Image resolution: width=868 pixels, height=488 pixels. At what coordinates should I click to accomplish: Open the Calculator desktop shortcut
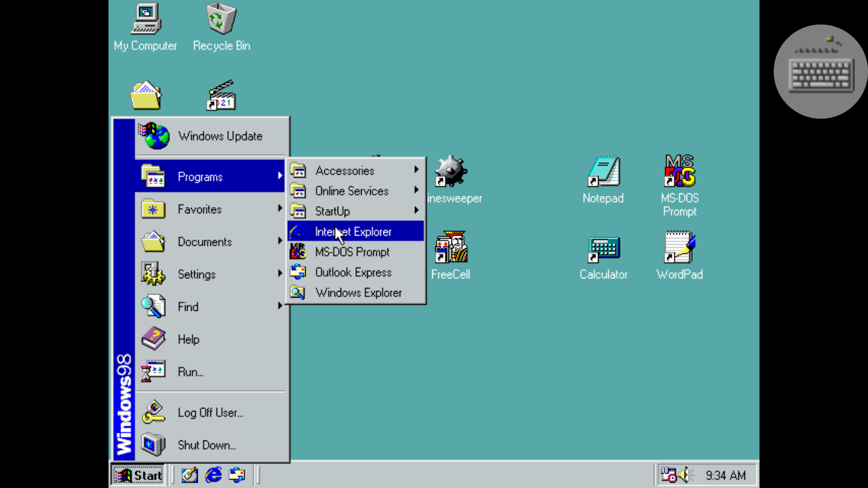603,249
